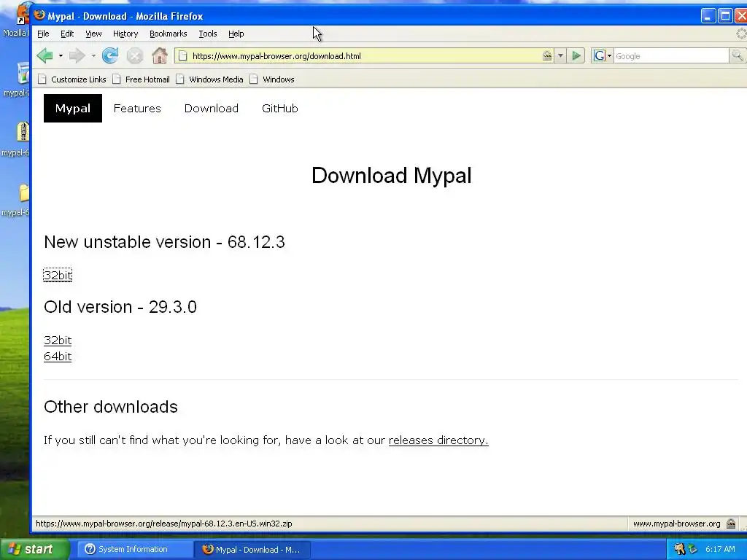
Task: Click the Windows start button
Action: tap(34, 549)
